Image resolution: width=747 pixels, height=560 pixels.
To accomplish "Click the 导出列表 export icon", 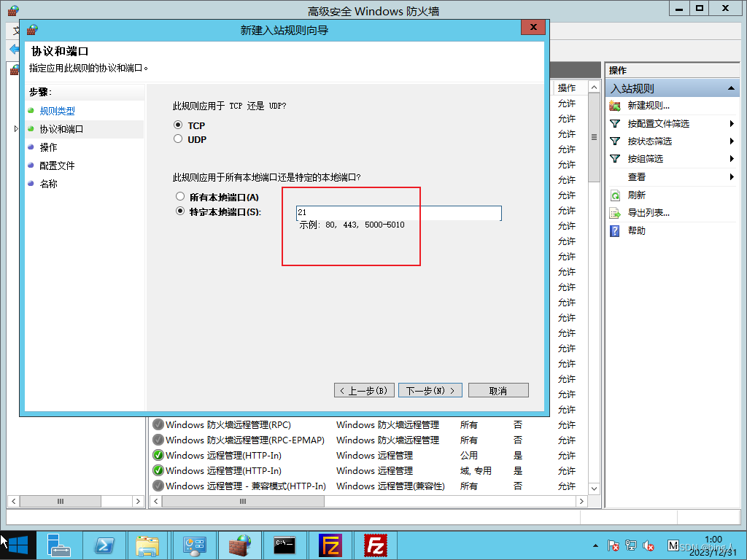I will pyautogui.click(x=615, y=213).
